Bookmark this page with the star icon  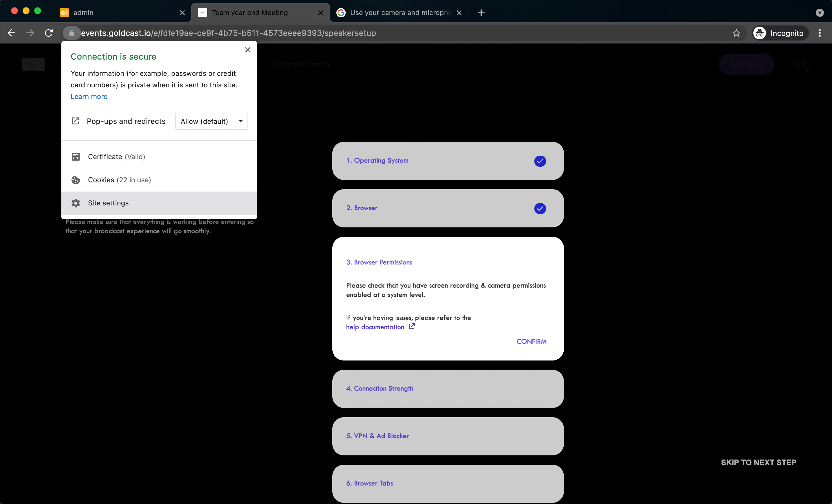(x=736, y=33)
